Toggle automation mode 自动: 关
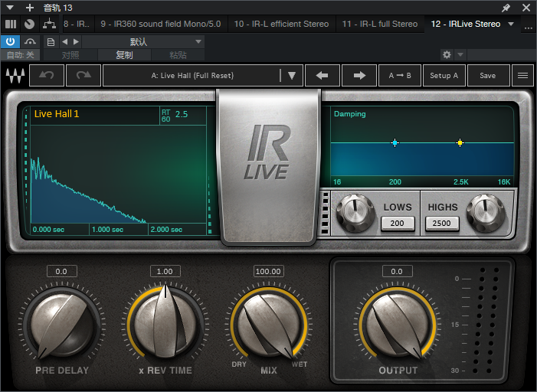The height and width of the screenshot is (392, 537). pyautogui.click(x=21, y=55)
